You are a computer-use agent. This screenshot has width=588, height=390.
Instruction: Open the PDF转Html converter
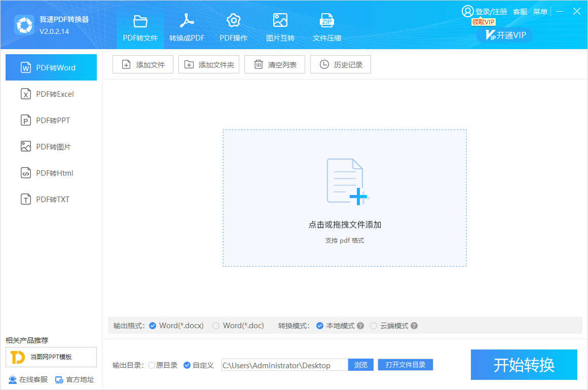[51, 173]
